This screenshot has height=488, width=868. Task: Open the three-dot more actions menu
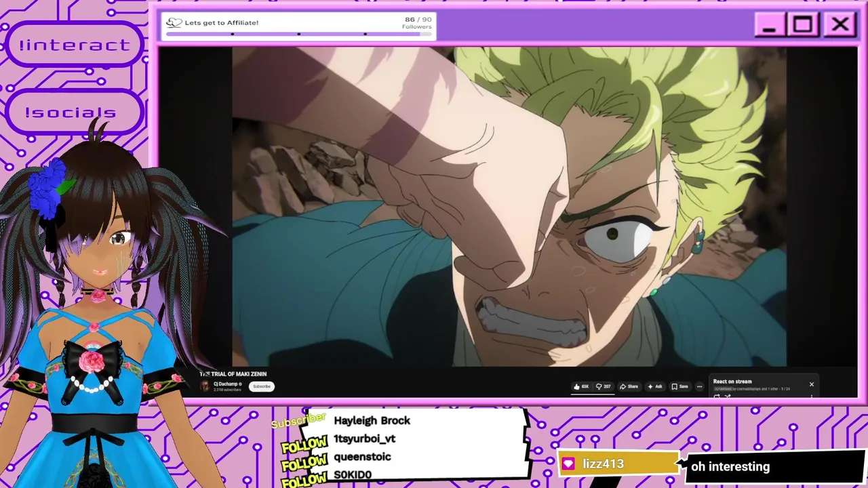click(699, 386)
